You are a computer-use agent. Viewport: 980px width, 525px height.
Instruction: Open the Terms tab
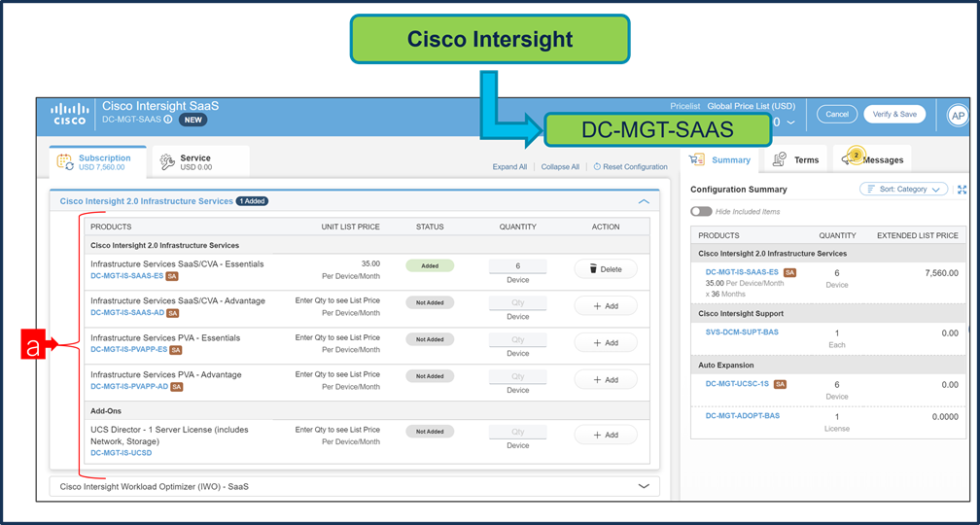795,159
